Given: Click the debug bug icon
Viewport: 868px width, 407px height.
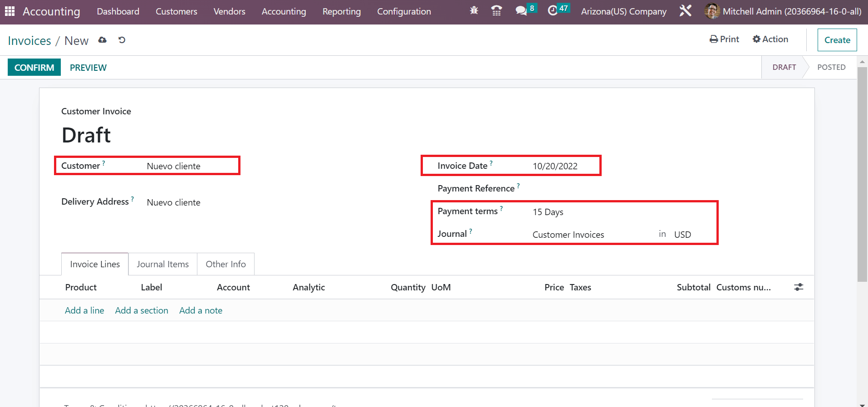Looking at the screenshot, I should click(x=474, y=11).
